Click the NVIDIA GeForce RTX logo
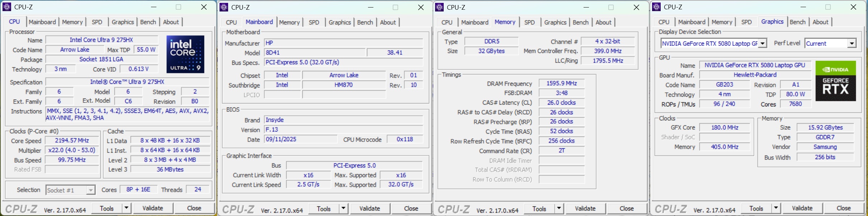868x216 pixels. [835, 81]
